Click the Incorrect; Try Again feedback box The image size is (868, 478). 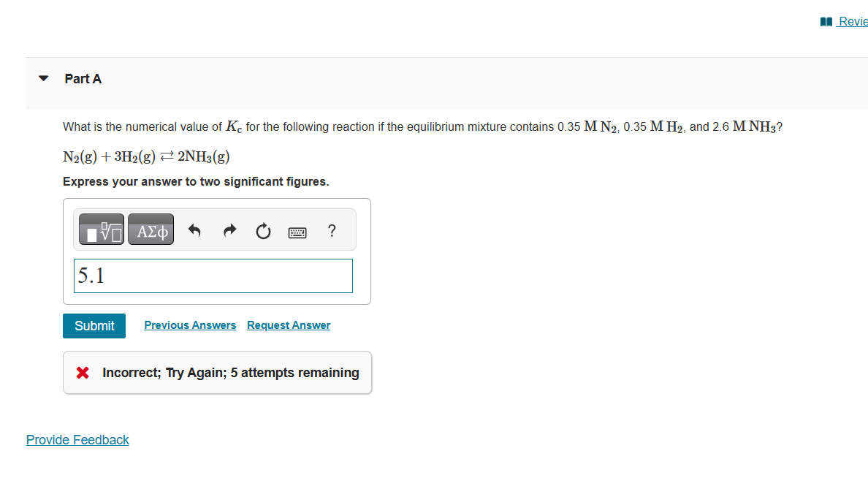coord(217,373)
